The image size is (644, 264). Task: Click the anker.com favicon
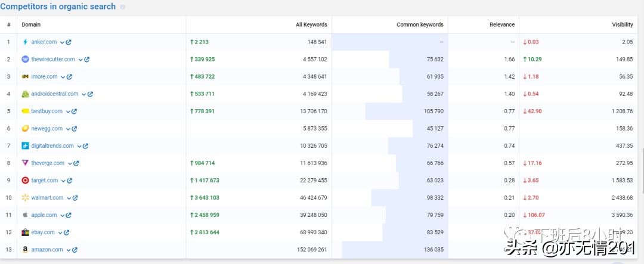[x=25, y=42]
